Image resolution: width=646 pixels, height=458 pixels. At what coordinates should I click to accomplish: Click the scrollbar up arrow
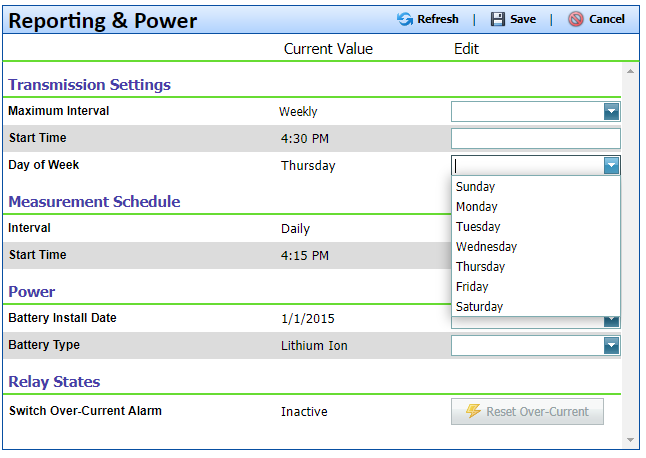tap(630, 71)
